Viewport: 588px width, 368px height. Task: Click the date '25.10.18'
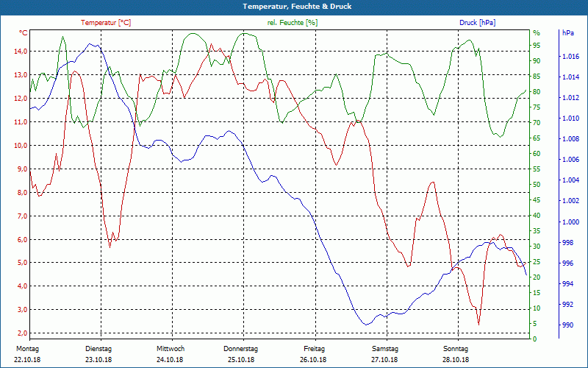point(241,360)
